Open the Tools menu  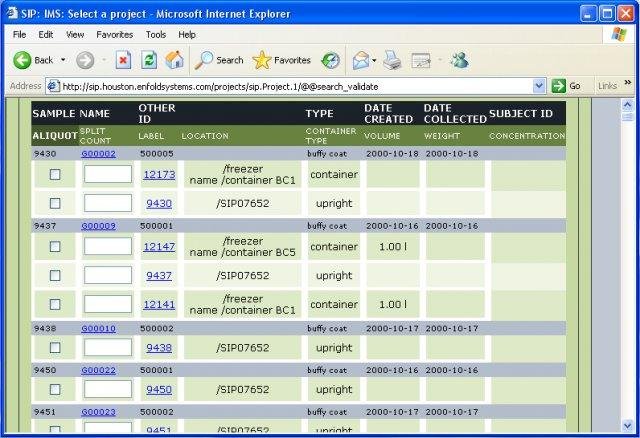155,34
